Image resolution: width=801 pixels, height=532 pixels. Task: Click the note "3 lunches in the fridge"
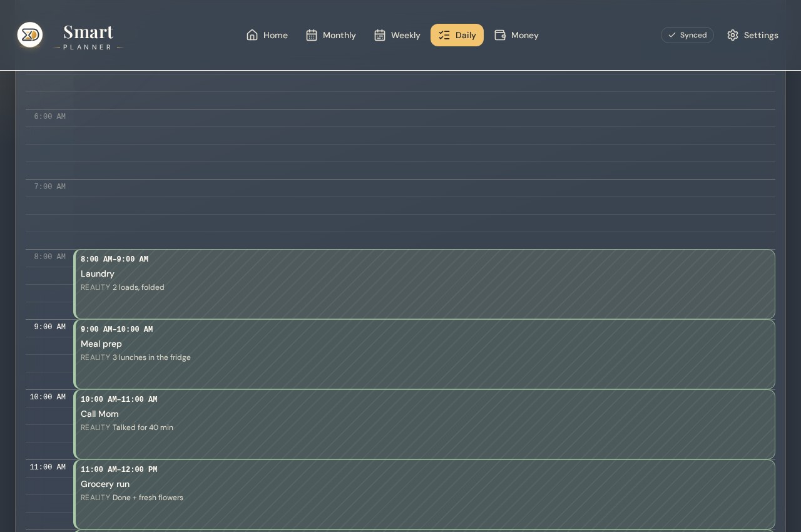pyautogui.click(x=151, y=357)
